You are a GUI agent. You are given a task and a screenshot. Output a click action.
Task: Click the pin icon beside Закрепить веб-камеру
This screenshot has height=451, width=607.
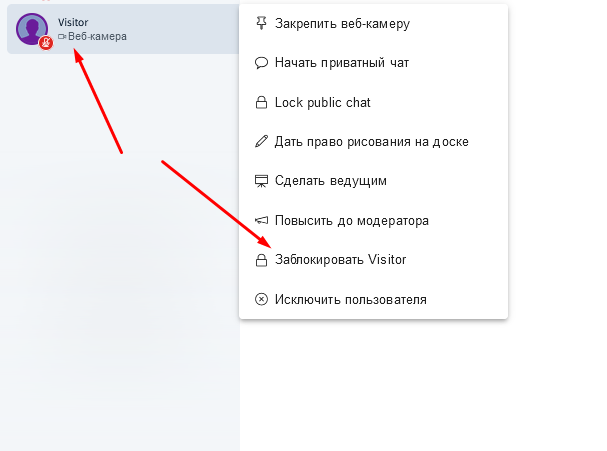(262, 23)
